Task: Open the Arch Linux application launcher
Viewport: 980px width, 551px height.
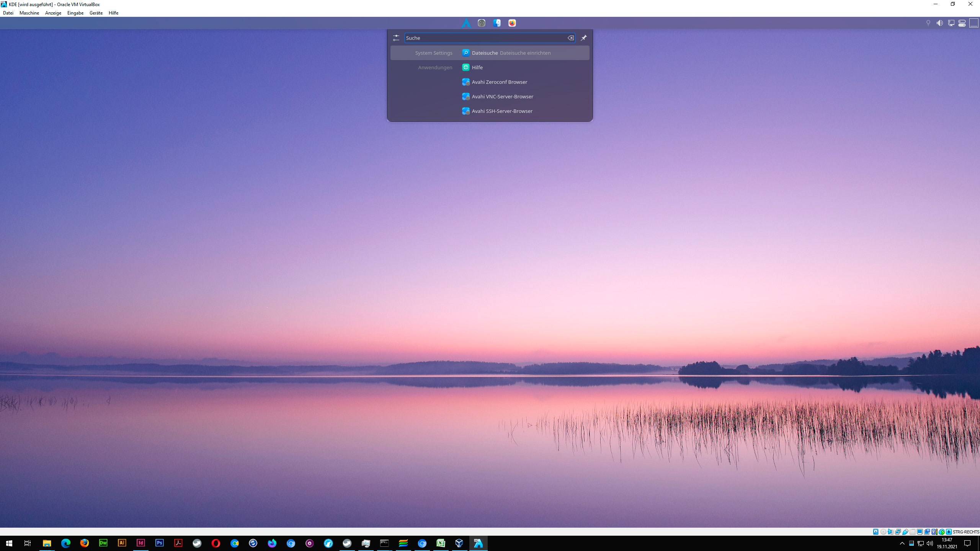Action: 466,23
